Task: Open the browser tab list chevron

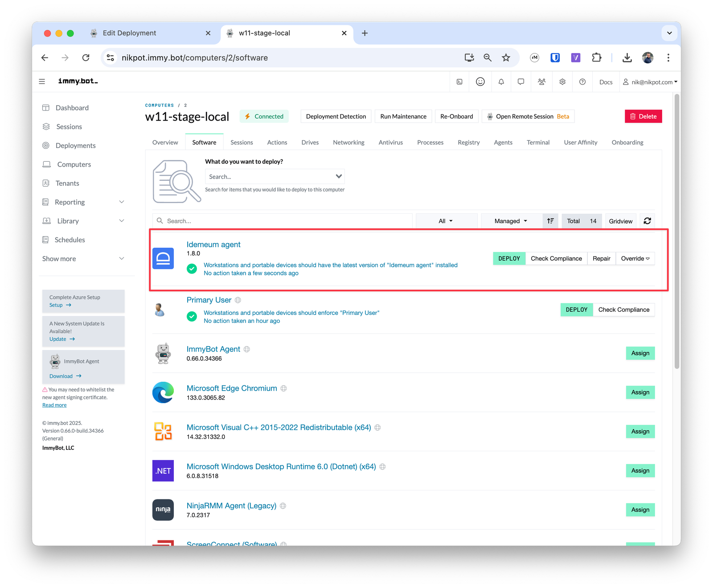Action: 669,33
